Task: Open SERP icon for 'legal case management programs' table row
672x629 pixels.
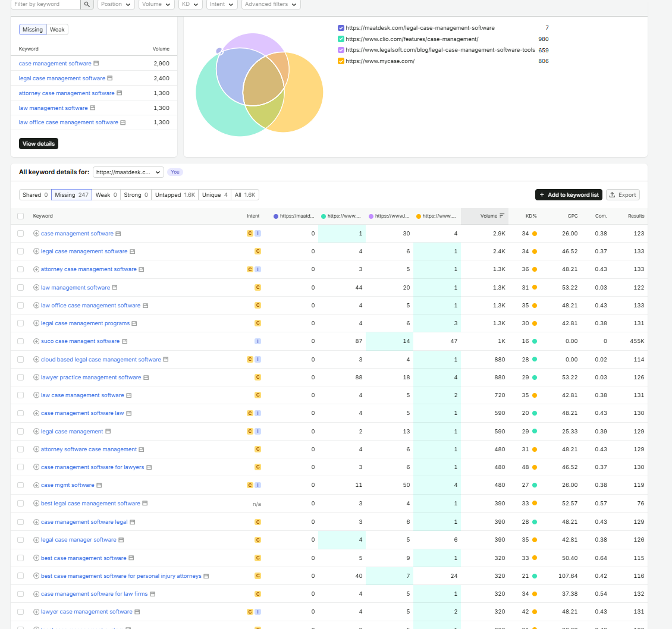Action: pos(134,323)
